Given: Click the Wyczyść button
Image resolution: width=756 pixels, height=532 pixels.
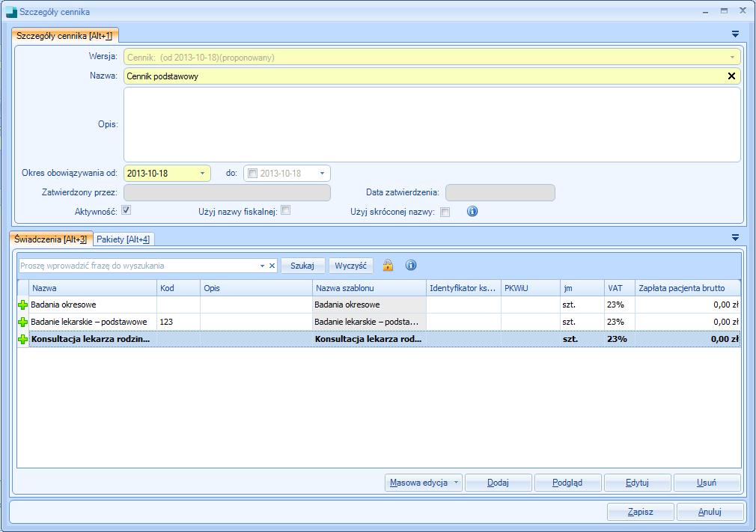Looking at the screenshot, I should click(x=350, y=266).
